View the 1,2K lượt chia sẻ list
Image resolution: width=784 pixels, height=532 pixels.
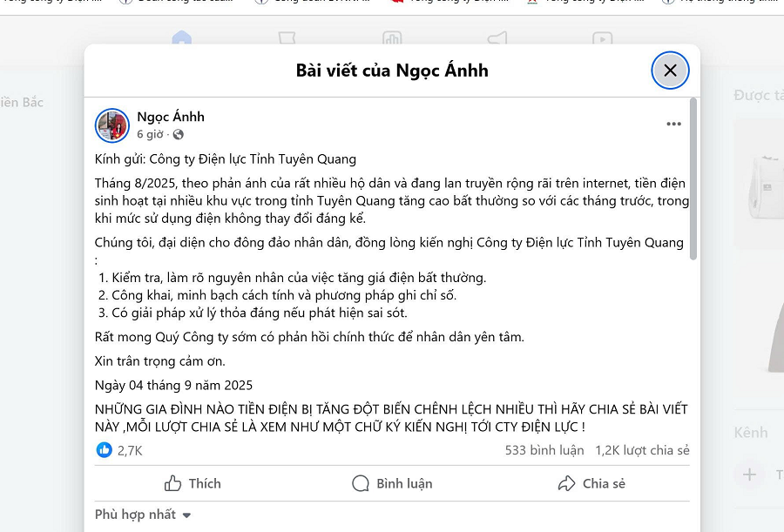point(642,450)
